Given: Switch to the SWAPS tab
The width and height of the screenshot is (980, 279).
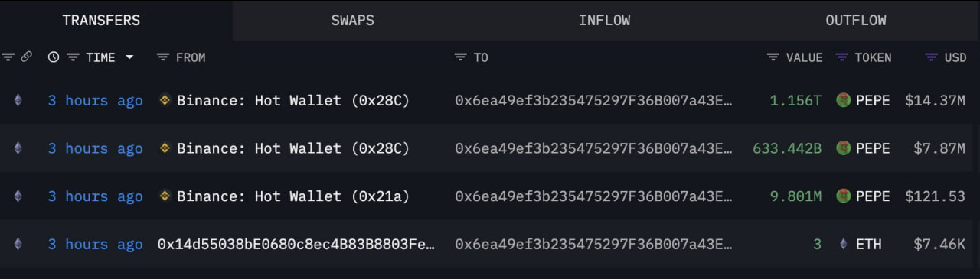Looking at the screenshot, I should point(353,21).
